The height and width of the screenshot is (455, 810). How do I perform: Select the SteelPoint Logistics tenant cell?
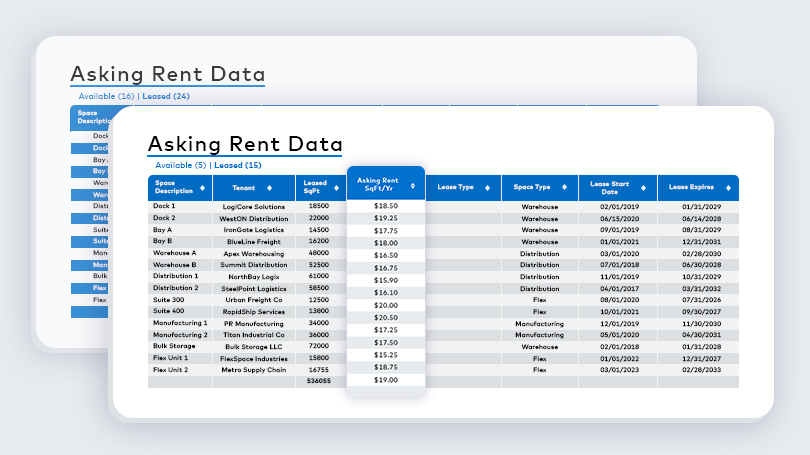pos(254,289)
